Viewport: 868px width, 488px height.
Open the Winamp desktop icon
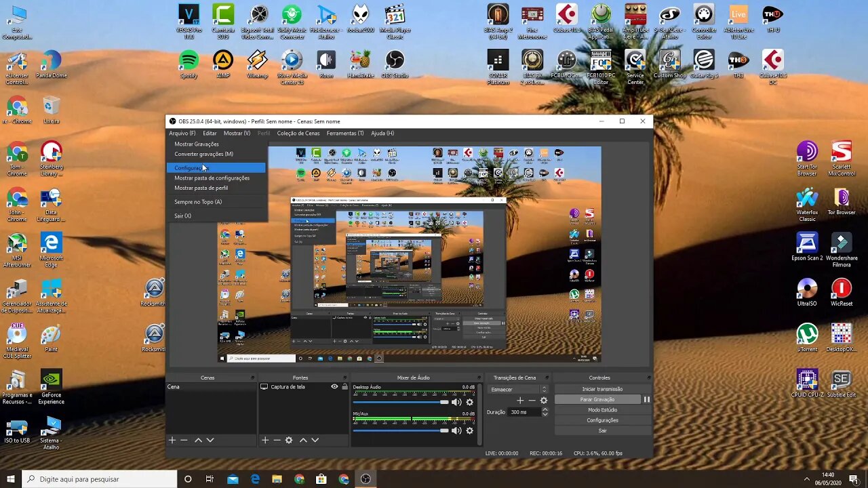click(x=257, y=64)
